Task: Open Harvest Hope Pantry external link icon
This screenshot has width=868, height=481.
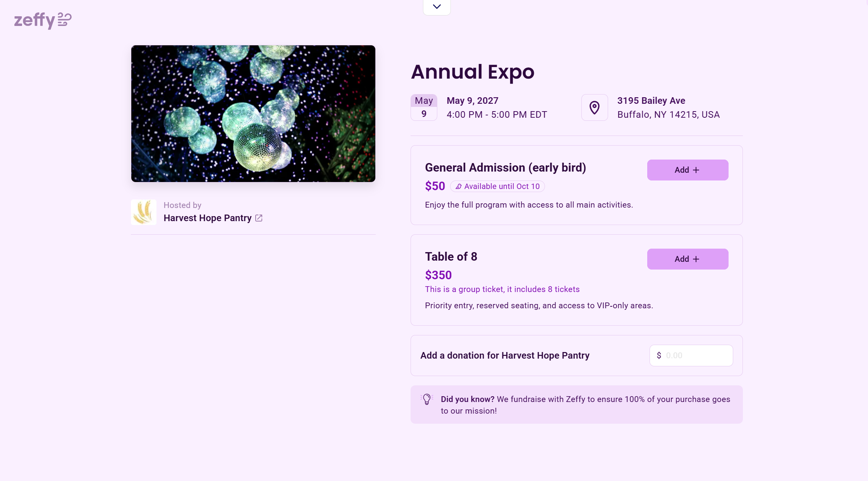Action: (x=259, y=218)
